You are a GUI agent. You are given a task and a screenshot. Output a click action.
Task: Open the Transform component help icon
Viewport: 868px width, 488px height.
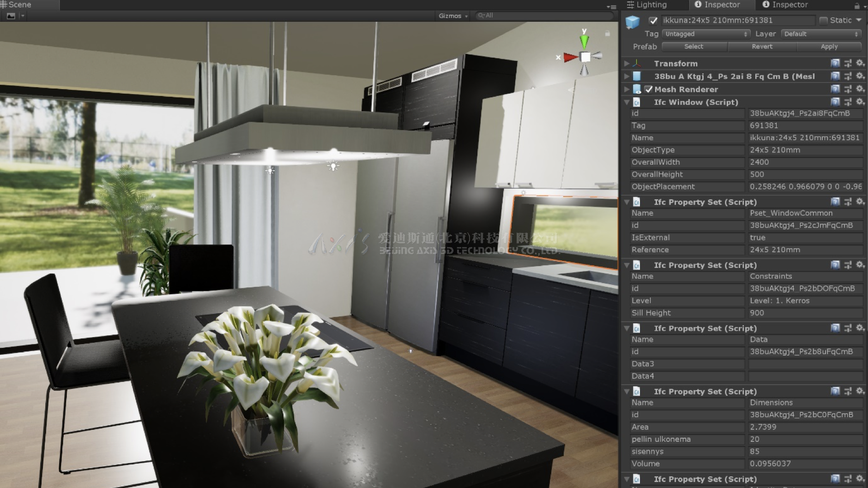[x=835, y=63]
